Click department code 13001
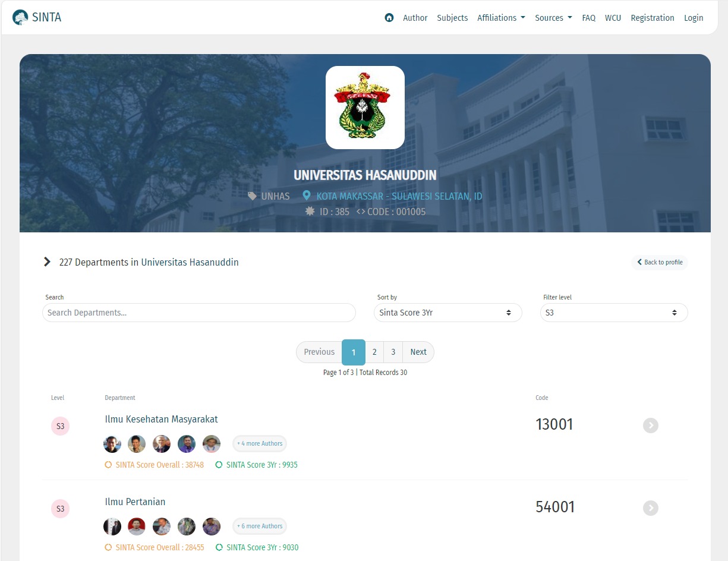728x561 pixels. (x=554, y=424)
